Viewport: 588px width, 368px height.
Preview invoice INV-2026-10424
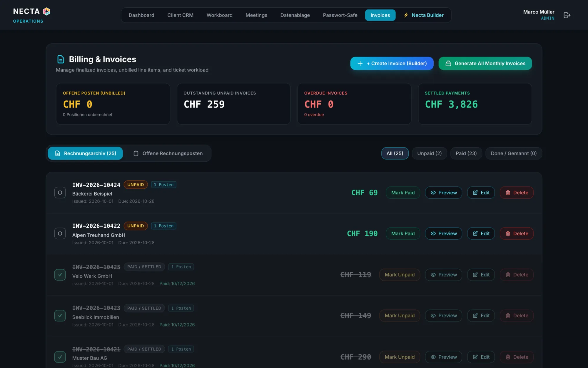click(x=443, y=193)
